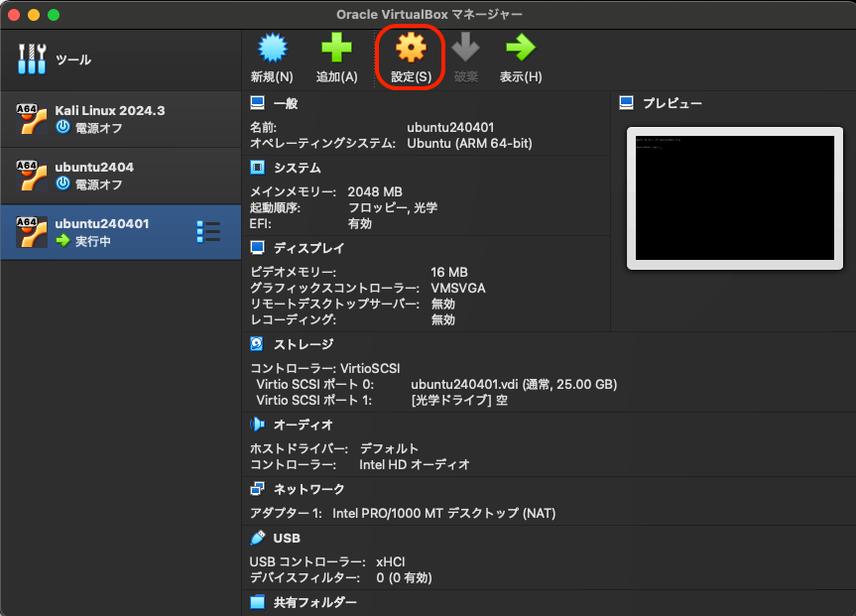The width and height of the screenshot is (856, 616).
Task: Click コントローラー: VirtioSCSI text
Action: (324, 368)
